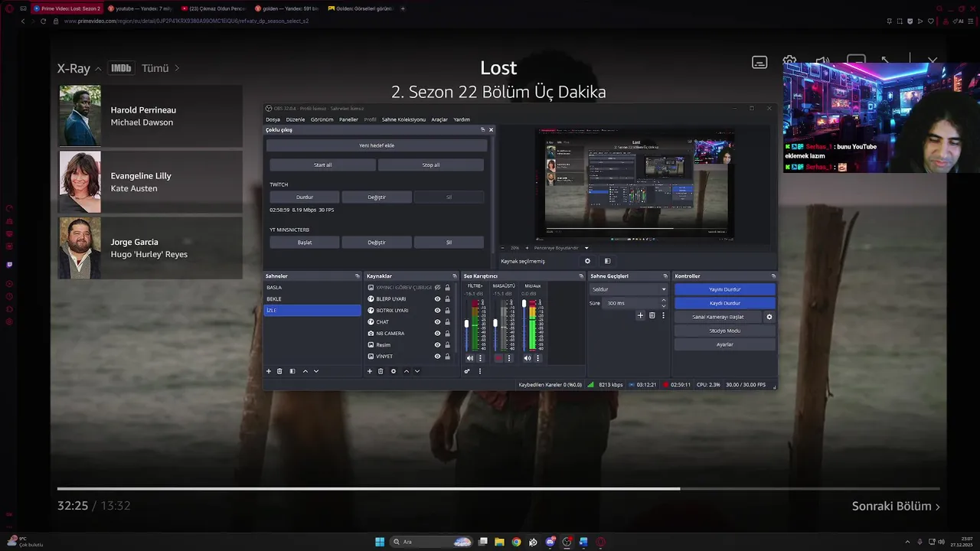980x551 pixels.
Task: Hide the BOTRIX UYARI source
Action: pyautogui.click(x=437, y=311)
